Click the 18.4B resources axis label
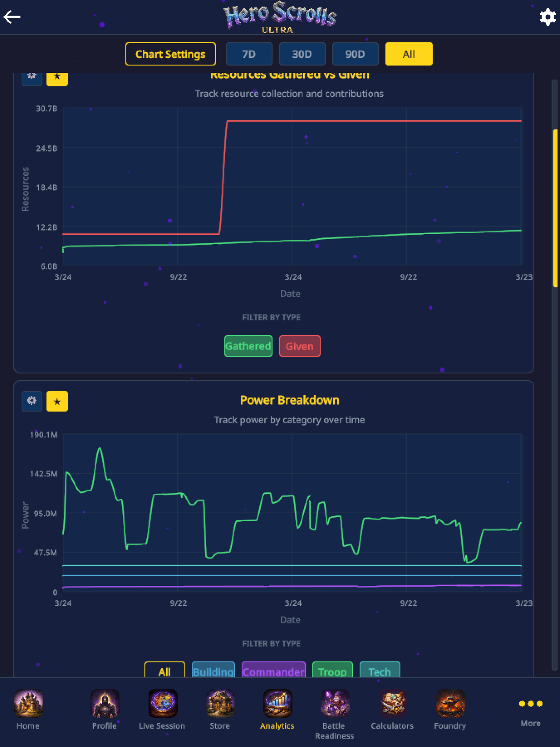 click(46, 187)
